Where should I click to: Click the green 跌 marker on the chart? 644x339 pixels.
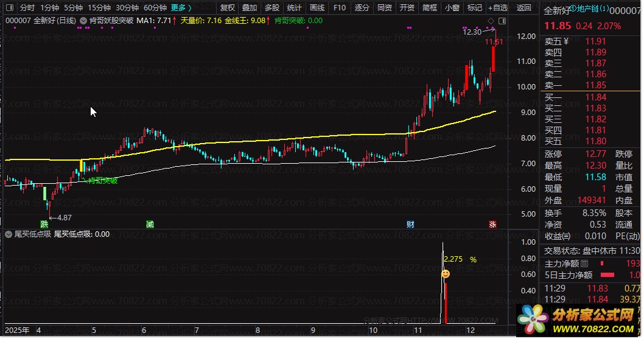pos(43,224)
